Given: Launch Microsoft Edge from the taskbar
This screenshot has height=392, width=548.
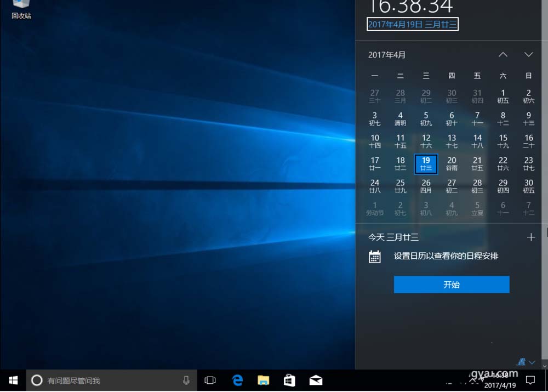Looking at the screenshot, I should (237, 380).
